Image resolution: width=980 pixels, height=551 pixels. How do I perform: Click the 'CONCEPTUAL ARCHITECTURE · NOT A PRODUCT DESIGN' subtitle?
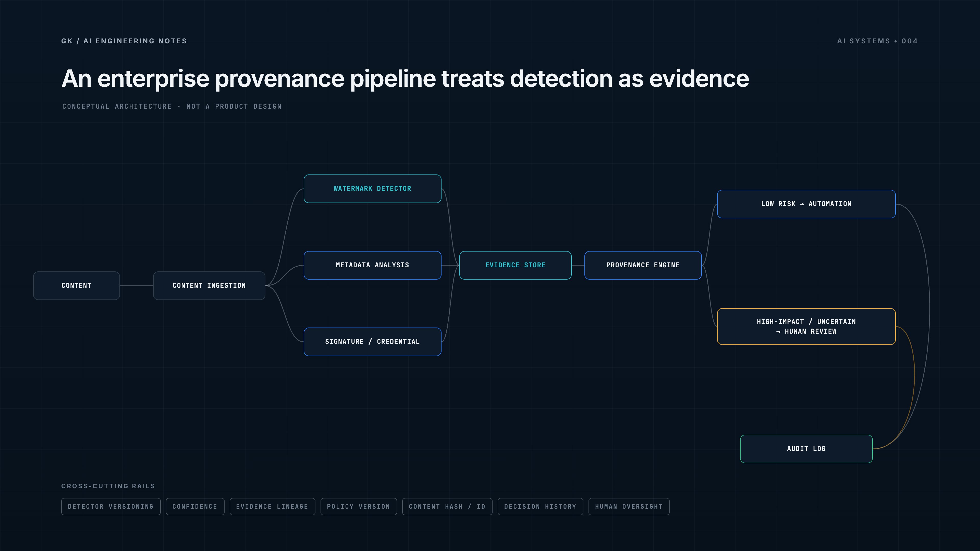(172, 106)
